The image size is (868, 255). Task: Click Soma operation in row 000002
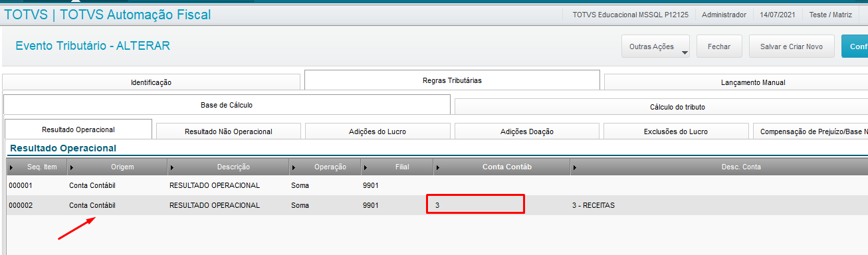click(300, 205)
